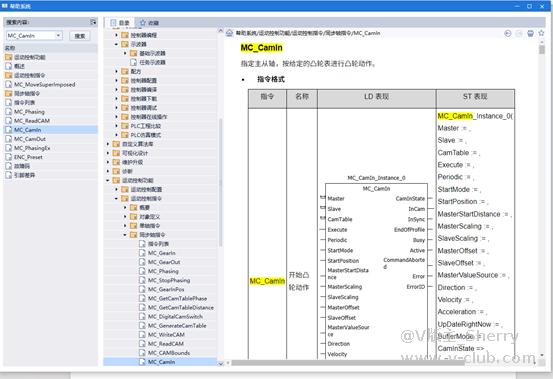Select 维护升级 folder in tree
The width and height of the screenshot is (553, 379).
[x=132, y=162]
